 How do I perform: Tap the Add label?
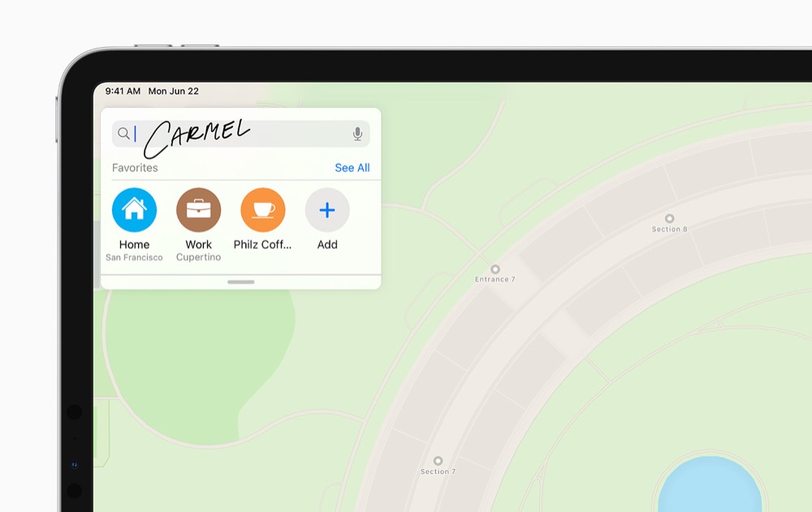(x=326, y=244)
